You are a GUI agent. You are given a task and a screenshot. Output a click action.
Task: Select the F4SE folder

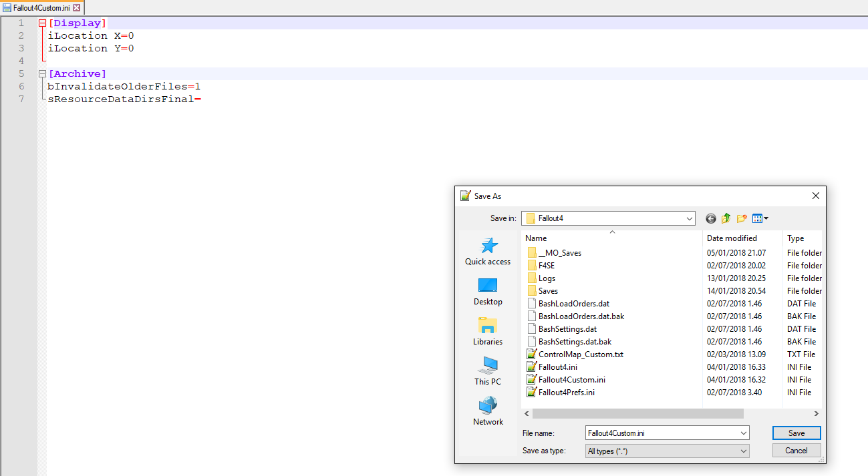pyautogui.click(x=541, y=266)
